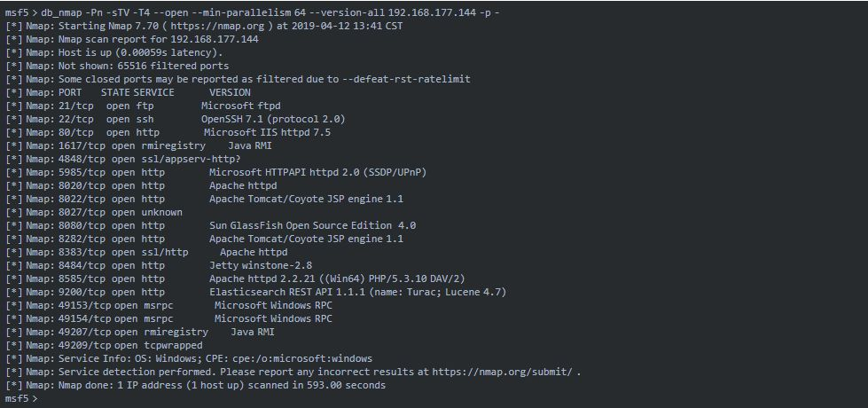Click the Microsoft HTTPAPI httpd 2.0 text
This screenshot has width=868, height=408.
pyautogui.click(x=317, y=172)
